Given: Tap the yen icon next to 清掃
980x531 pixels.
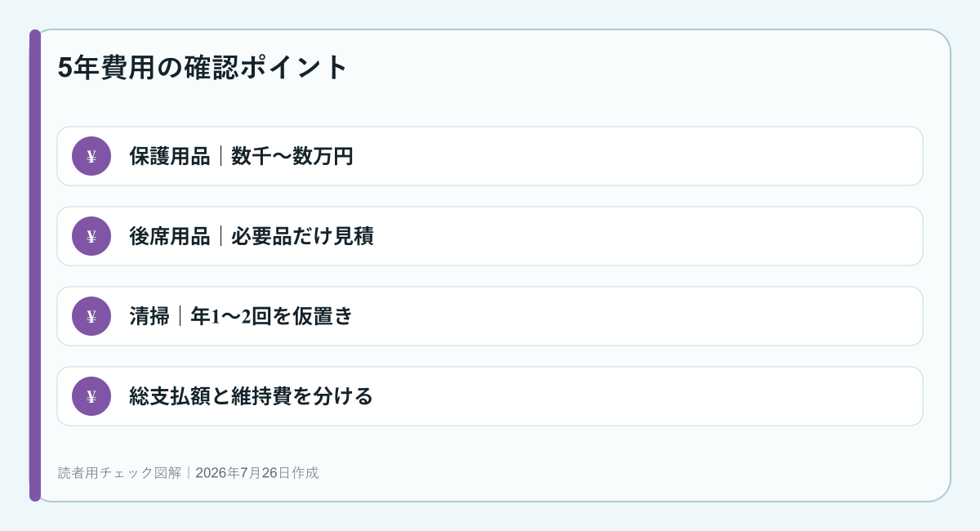Looking at the screenshot, I should point(91,316).
